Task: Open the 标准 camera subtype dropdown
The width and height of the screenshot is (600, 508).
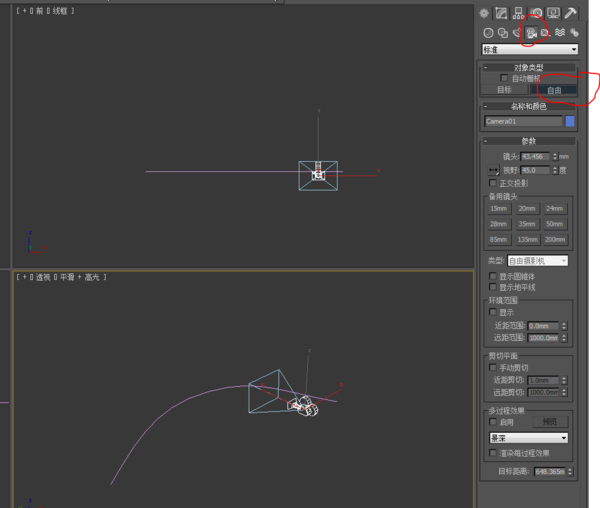Action: click(x=530, y=49)
